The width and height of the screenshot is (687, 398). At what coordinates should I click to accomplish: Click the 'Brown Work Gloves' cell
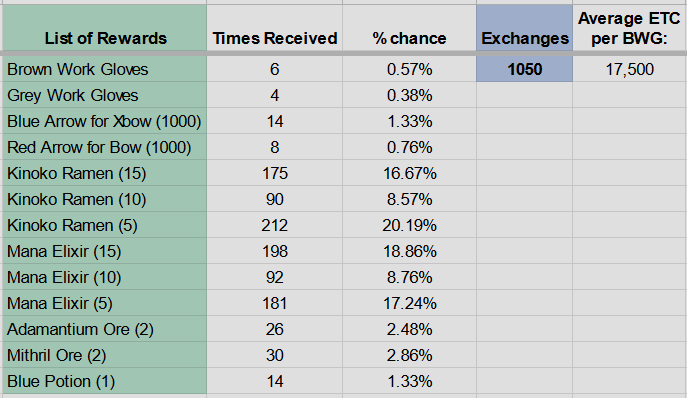click(105, 69)
